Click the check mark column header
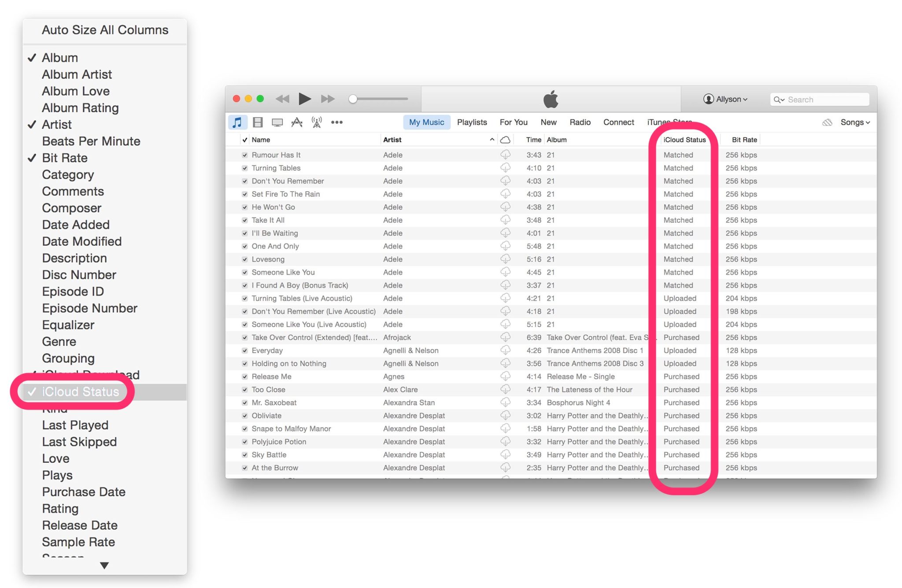902x588 pixels. [x=244, y=140]
